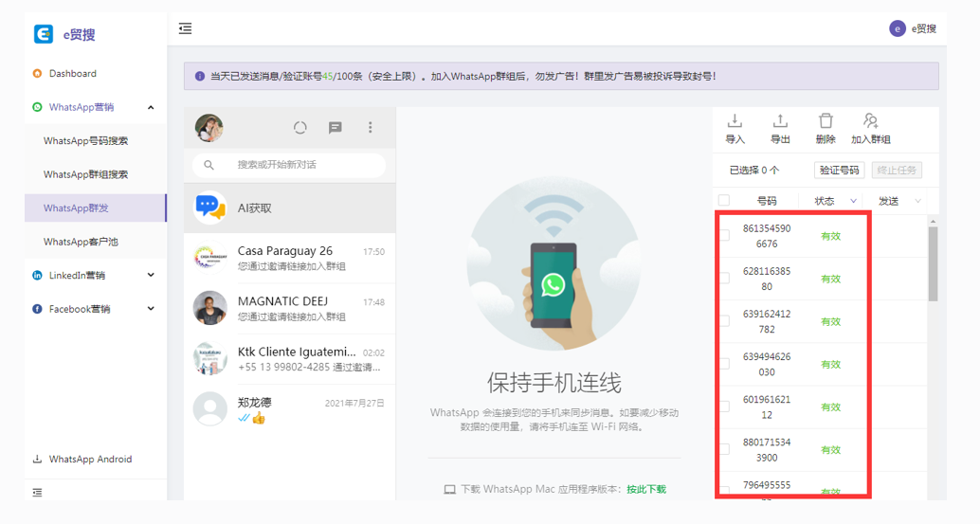Check the box for number 8613545906676
Image resolution: width=980 pixels, height=524 pixels.
[724, 236]
